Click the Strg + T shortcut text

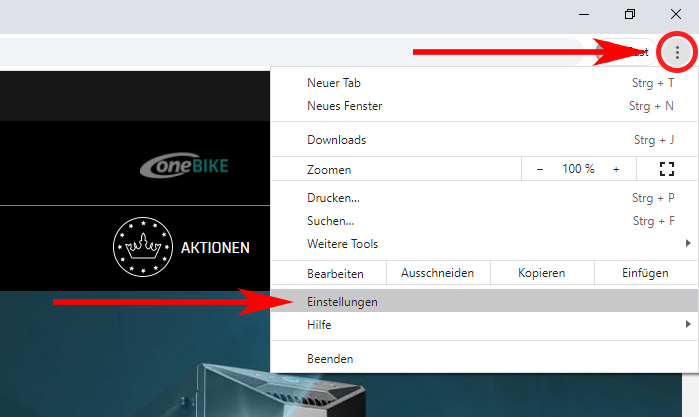(653, 83)
